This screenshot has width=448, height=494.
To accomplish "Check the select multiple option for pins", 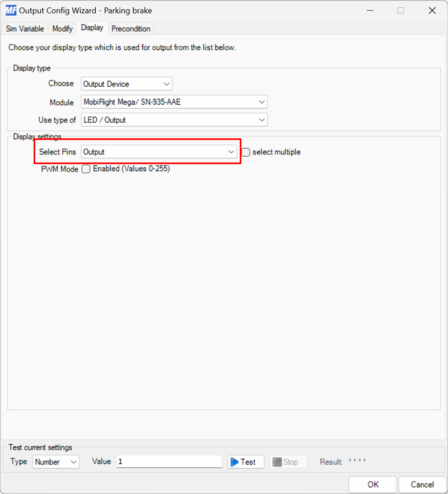I will click(245, 152).
